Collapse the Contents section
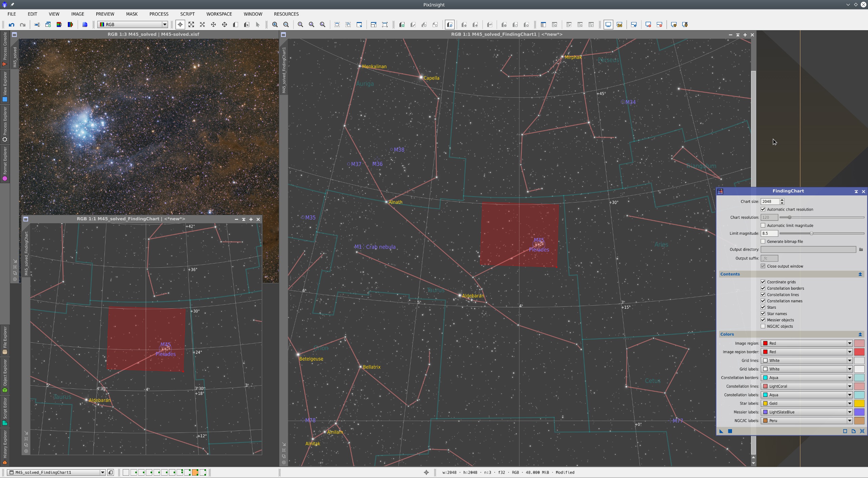 click(x=860, y=274)
